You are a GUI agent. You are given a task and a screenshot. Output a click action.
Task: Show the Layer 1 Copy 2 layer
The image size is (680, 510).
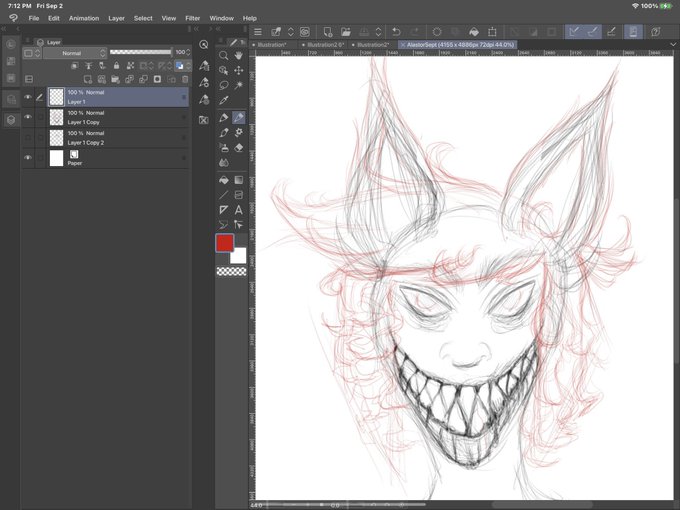[28, 137]
